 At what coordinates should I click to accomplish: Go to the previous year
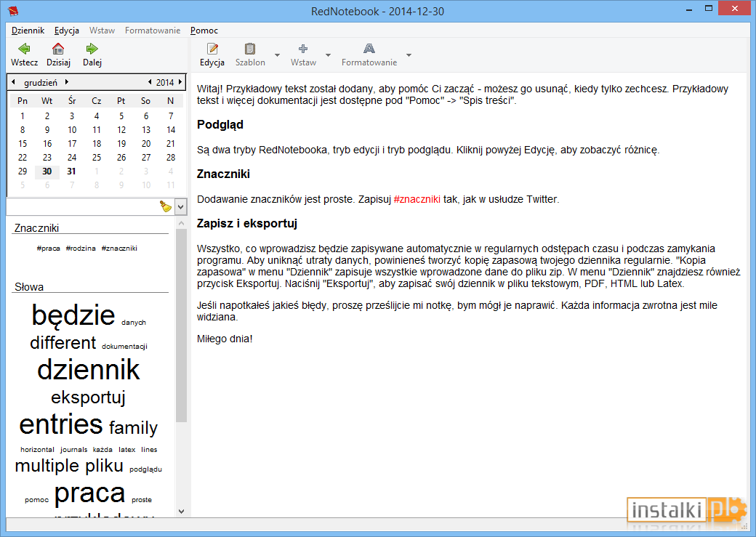click(x=150, y=82)
